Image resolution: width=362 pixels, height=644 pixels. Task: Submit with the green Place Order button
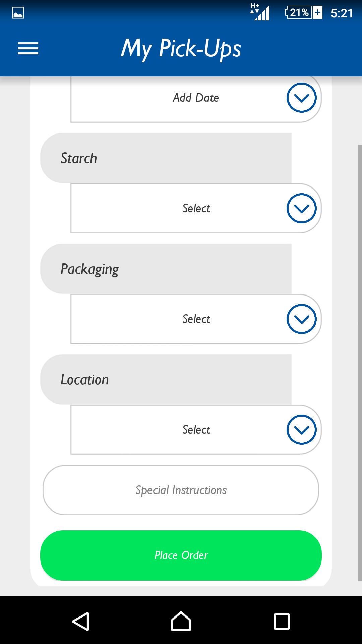181,555
